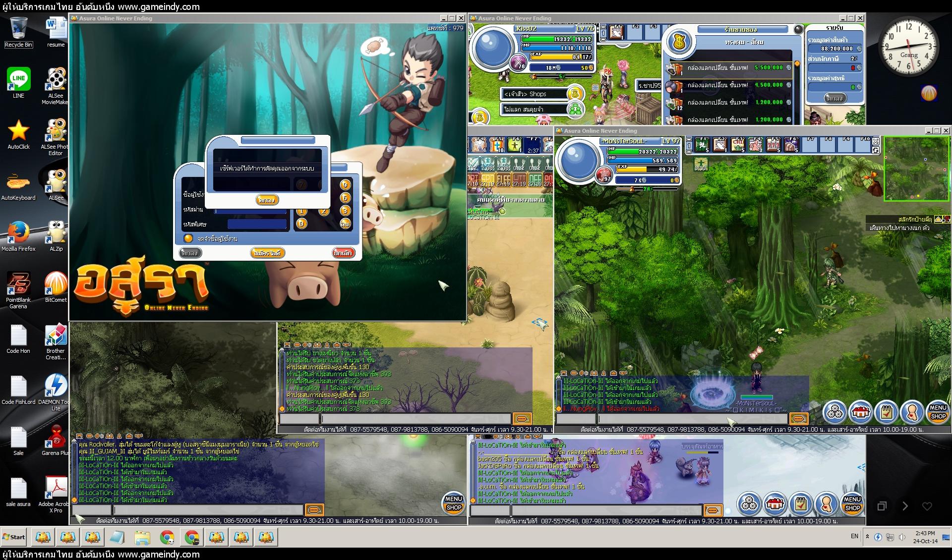Click ตกลง in the รายรับ income panel

click(834, 99)
